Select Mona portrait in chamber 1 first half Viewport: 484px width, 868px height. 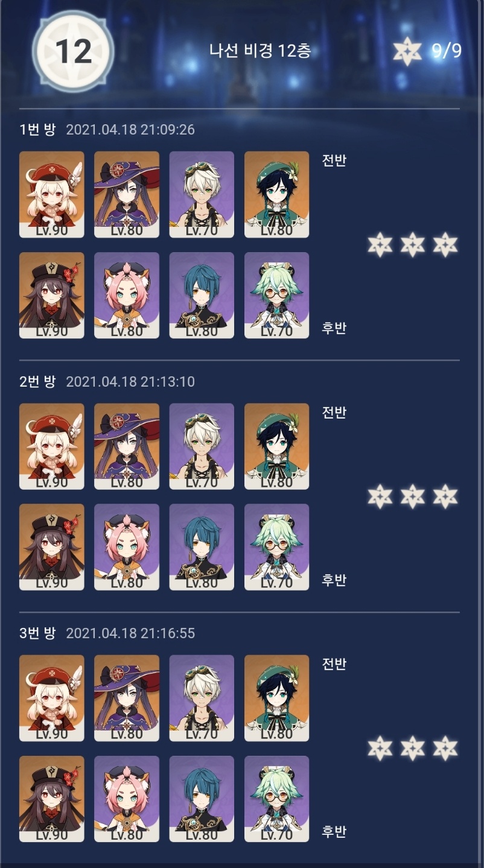(x=127, y=194)
